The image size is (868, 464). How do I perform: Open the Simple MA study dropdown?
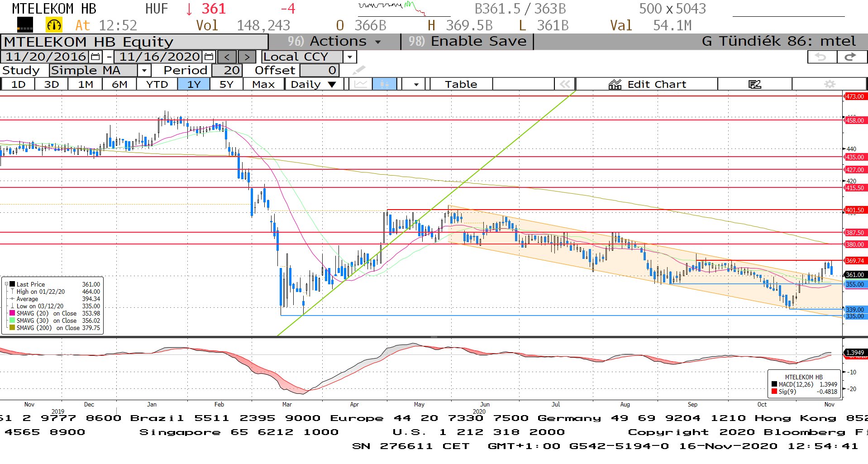pos(144,71)
